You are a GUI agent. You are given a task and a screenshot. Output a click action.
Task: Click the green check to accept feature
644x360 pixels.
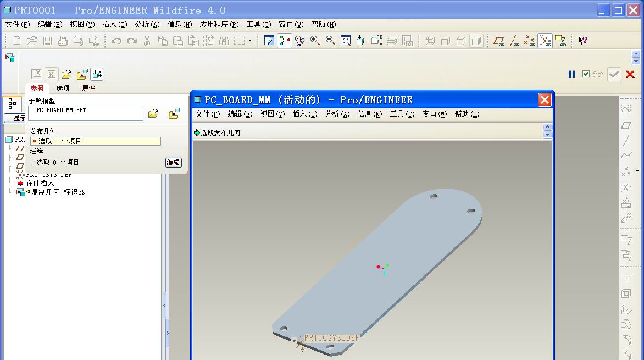(x=614, y=74)
